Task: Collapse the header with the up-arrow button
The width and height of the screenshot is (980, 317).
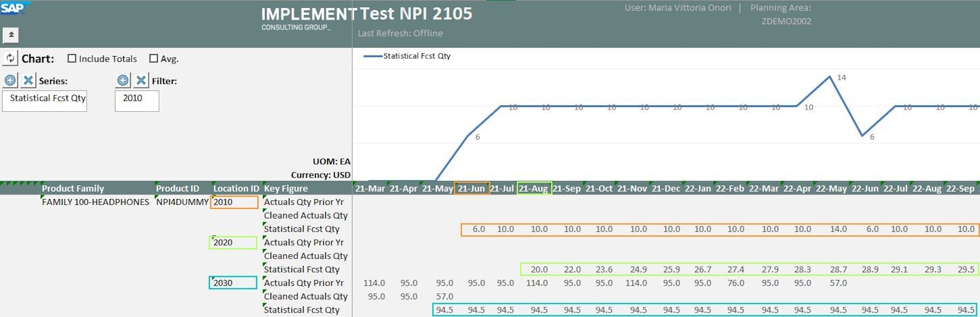Action: pos(11,35)
